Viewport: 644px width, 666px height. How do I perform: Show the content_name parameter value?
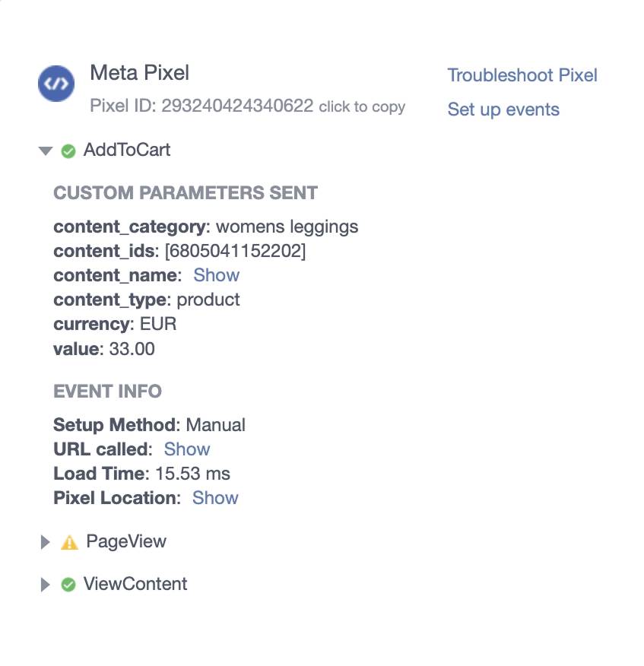click(216, 275)
